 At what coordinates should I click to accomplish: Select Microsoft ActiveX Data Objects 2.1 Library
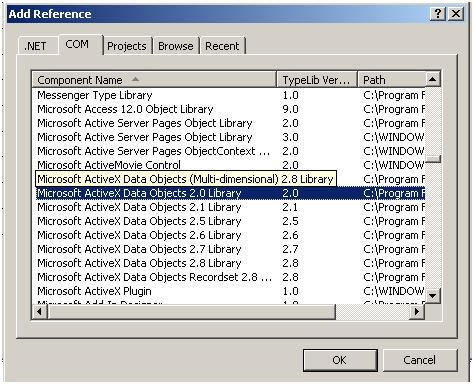click(x=230, y=207)
